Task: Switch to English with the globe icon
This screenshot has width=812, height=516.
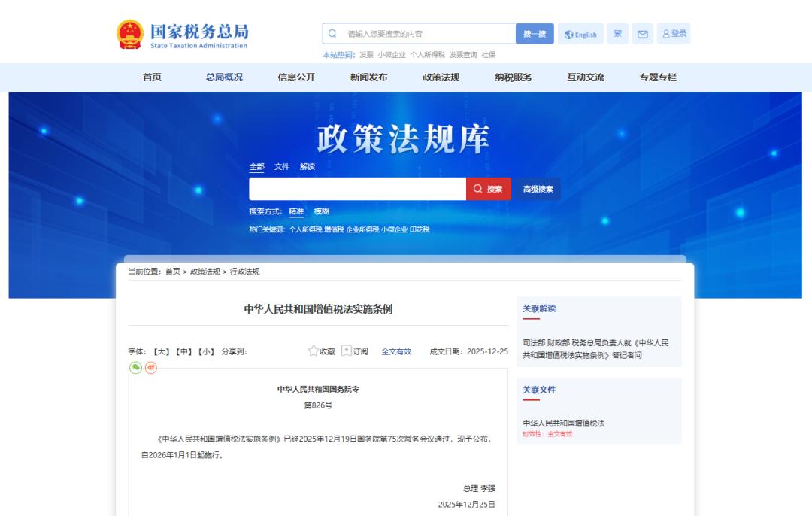Action: pyautogui.click(x=580, y=34)
